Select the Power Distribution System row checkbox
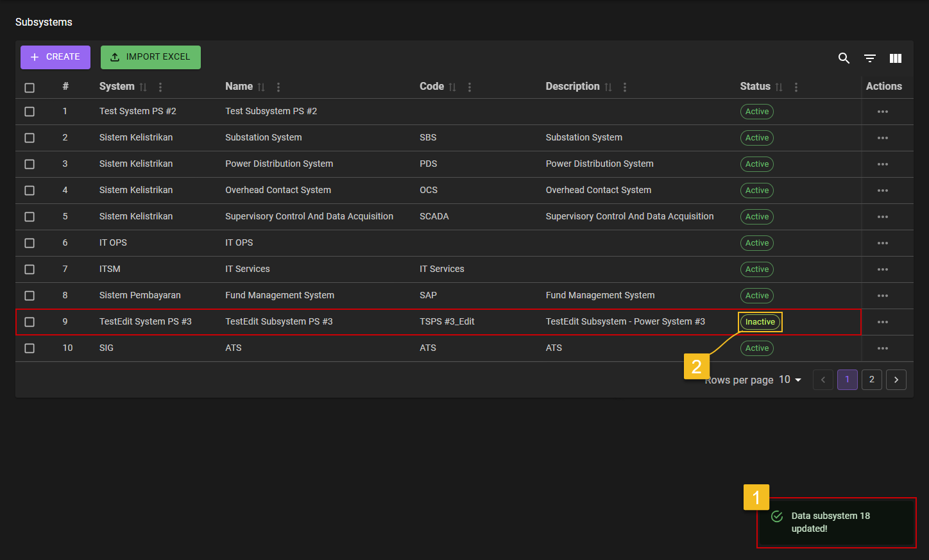This screenshot has width=929, height=560. (30, 164)
